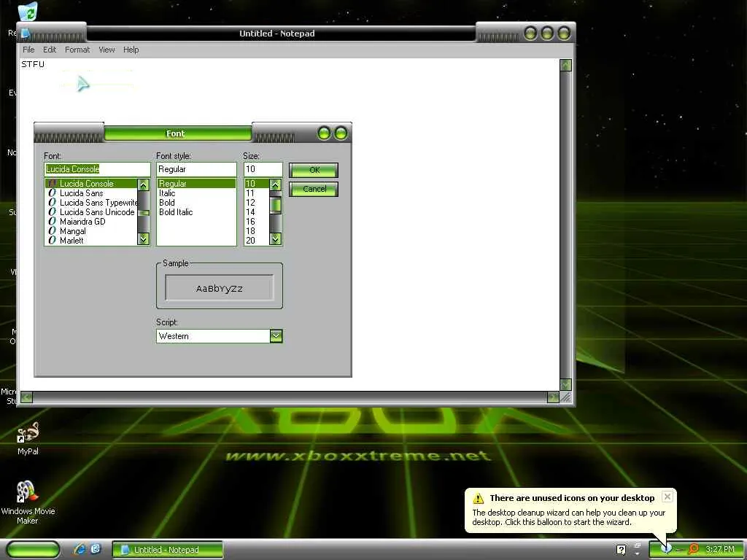Select size 18

coord(257,231)
